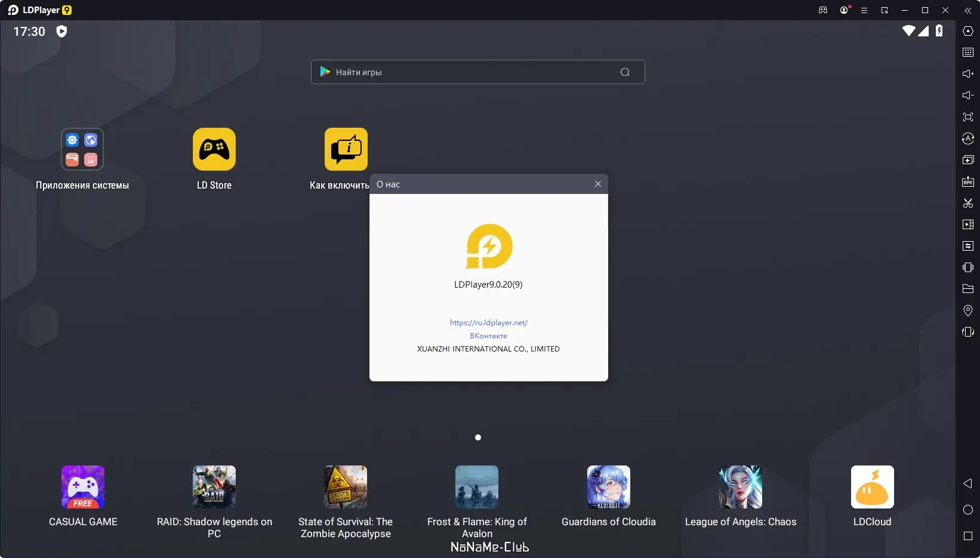This screenshot has width=980, height=558.
Task: Click the Google Play icon in the search bar
Action: click(x=325, y=72)
